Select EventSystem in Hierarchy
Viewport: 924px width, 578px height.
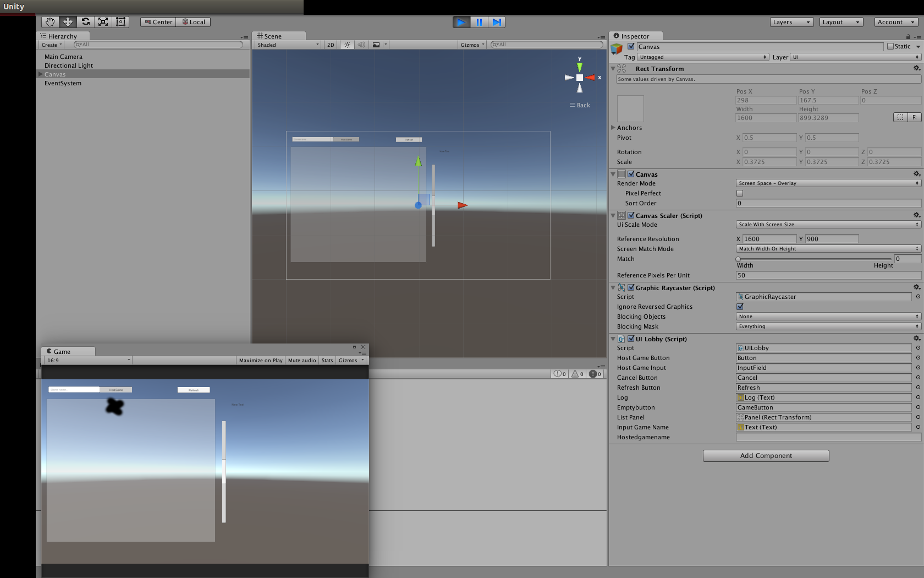coord(63,83)
